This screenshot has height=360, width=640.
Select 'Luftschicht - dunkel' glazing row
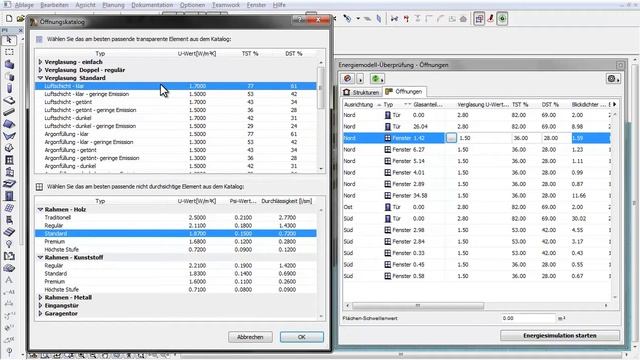(176, 118)
